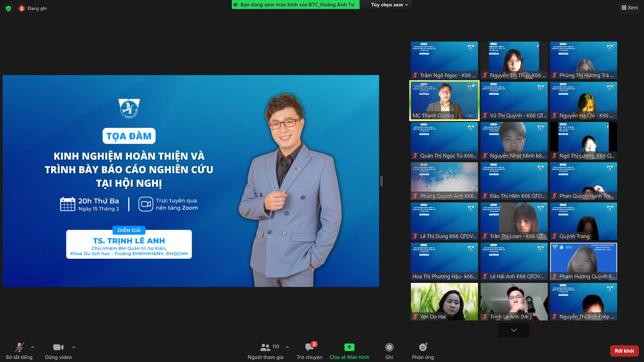Viewport: 644px width, 362px height.
Task: Expand audio options arrow next to microphone
Action: click(x=33, y=347)
